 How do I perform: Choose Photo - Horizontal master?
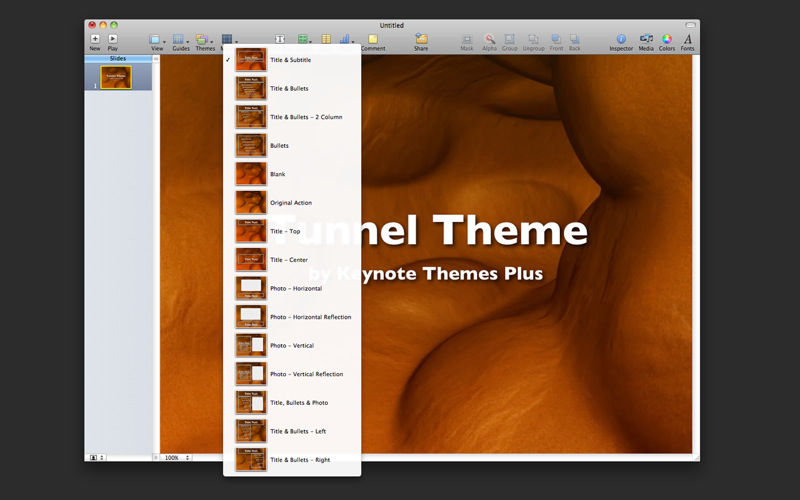click(292, 288)
